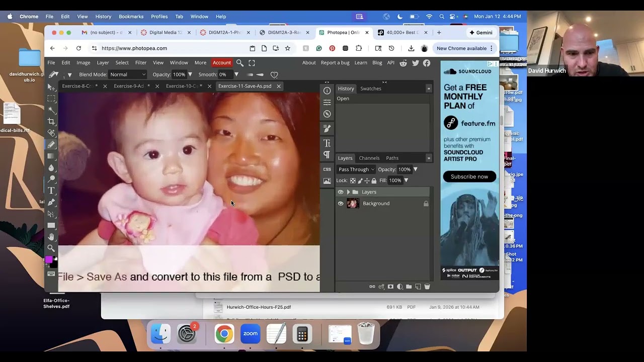Open the Image menu
644x362 pixels.
tap(84, 63)
